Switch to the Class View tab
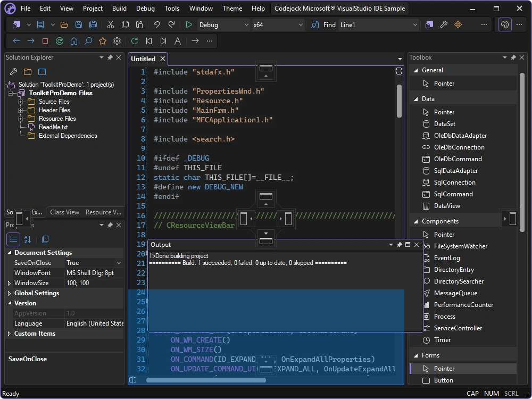Image resolution: width=532 pixels, height=399 pixels. click(x=65, y=212)
